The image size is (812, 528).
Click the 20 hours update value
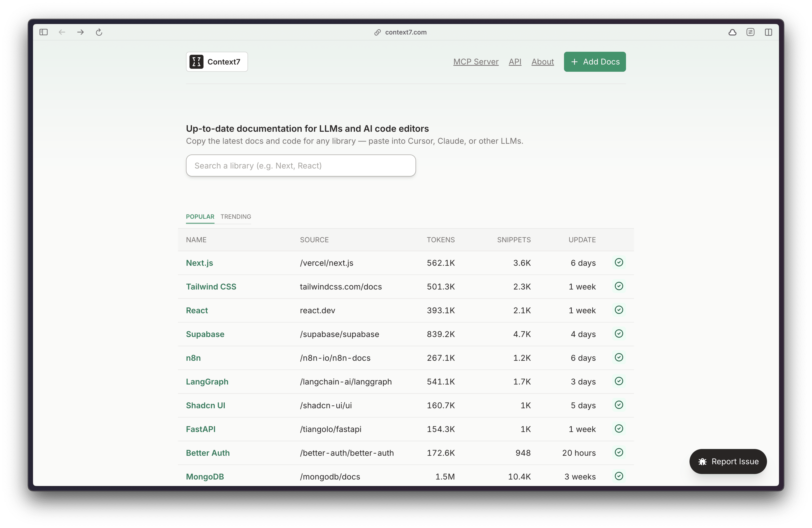pyautogui.click(x=579, y=453)
